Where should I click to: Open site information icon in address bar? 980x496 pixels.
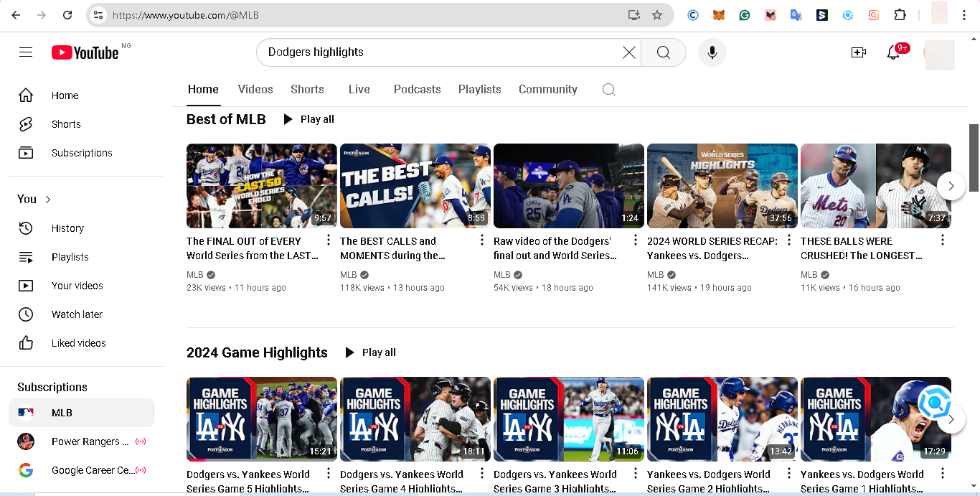pyautogui.click(x=98, y=15)
